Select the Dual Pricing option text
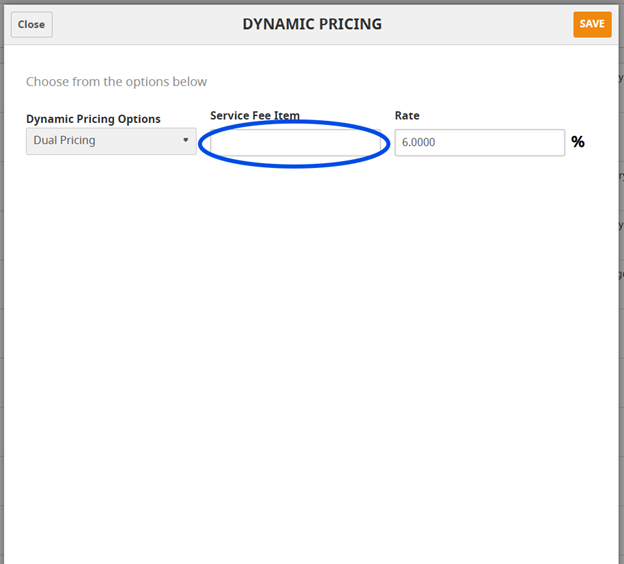This screenshot has width=624, height=564. [65, 141]
